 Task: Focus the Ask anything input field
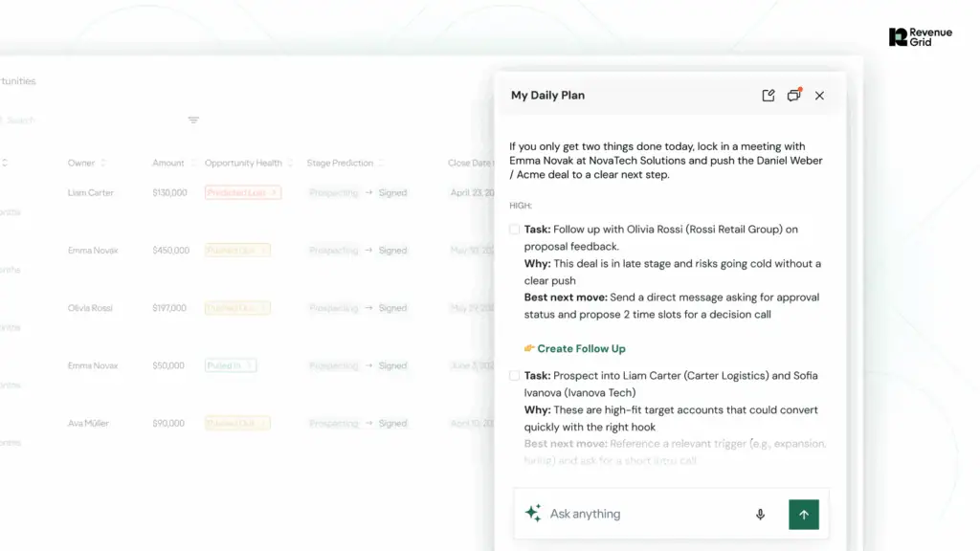pos(647,514)
